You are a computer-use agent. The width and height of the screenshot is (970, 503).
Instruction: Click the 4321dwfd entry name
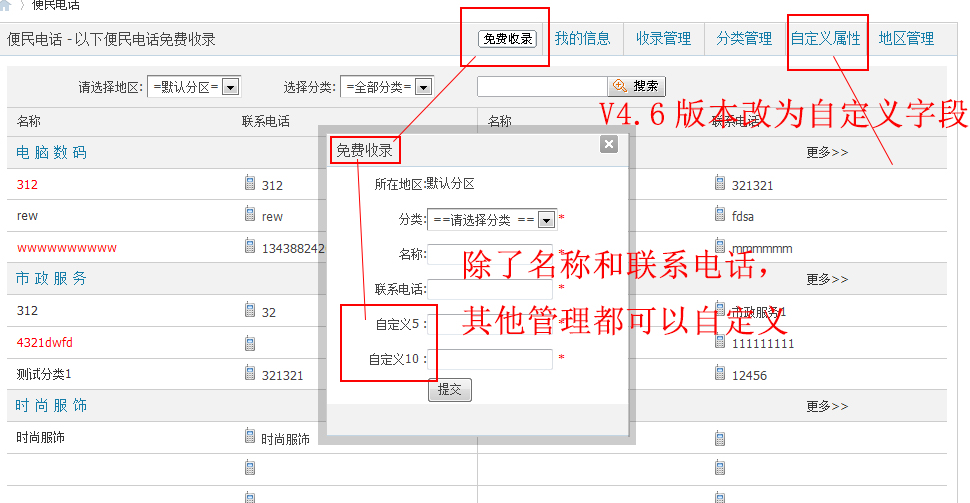(x=45, y=342)
